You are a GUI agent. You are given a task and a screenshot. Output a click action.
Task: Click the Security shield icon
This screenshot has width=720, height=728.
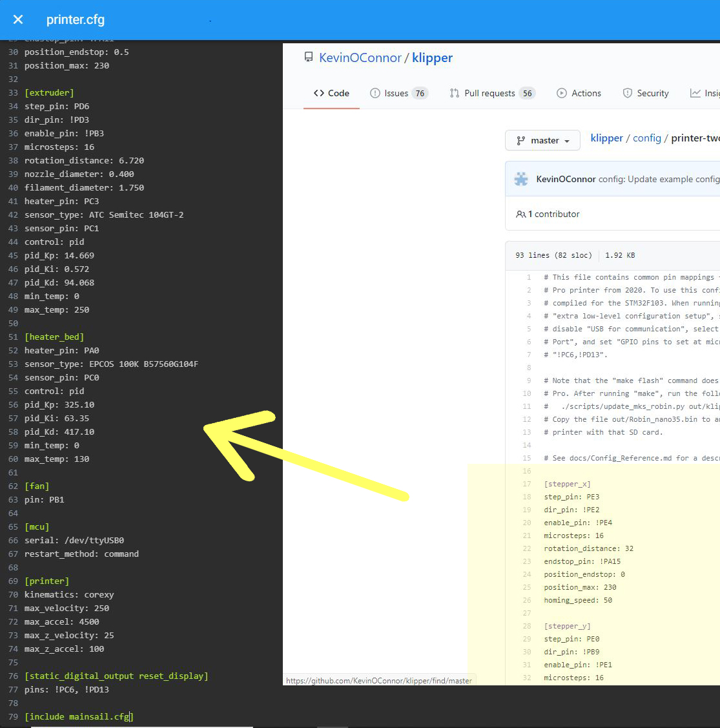point(627,93)
